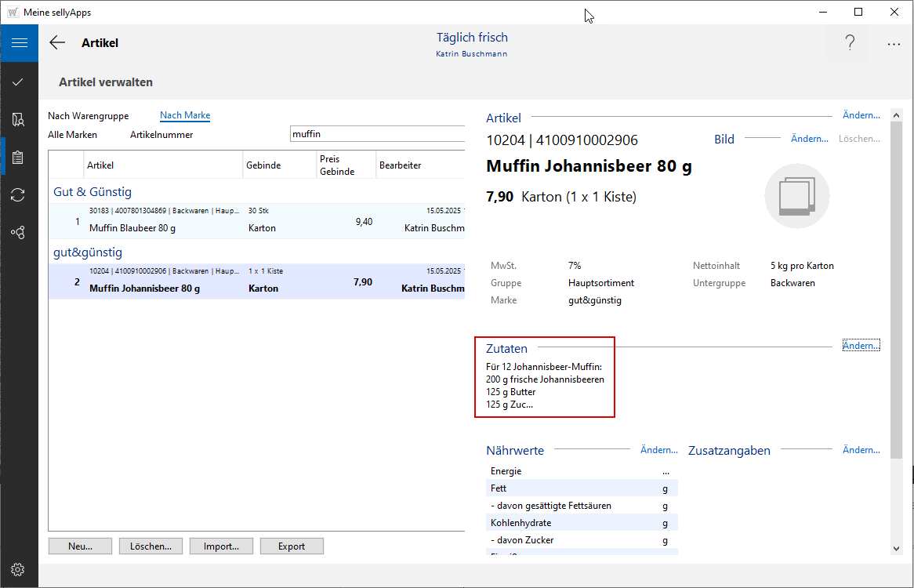Click the checkmark icon in sidebar

pos(18,82)
